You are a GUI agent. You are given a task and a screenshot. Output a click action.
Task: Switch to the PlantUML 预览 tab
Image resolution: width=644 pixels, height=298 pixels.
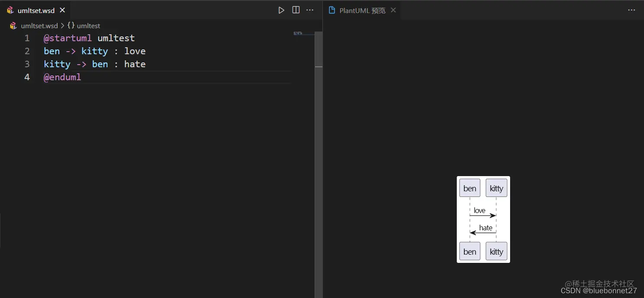[x=362, y=10]
